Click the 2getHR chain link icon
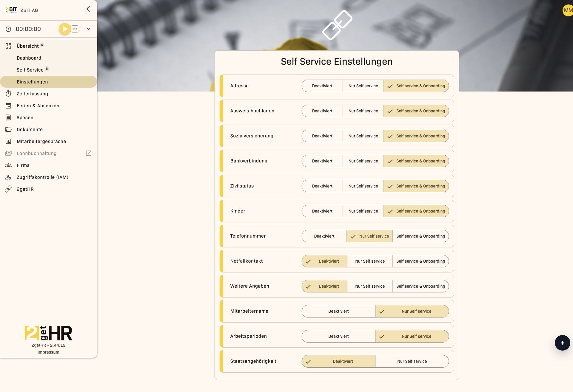Image resolution: width=573 pixels, height=392 pixels. click(8, 189)
